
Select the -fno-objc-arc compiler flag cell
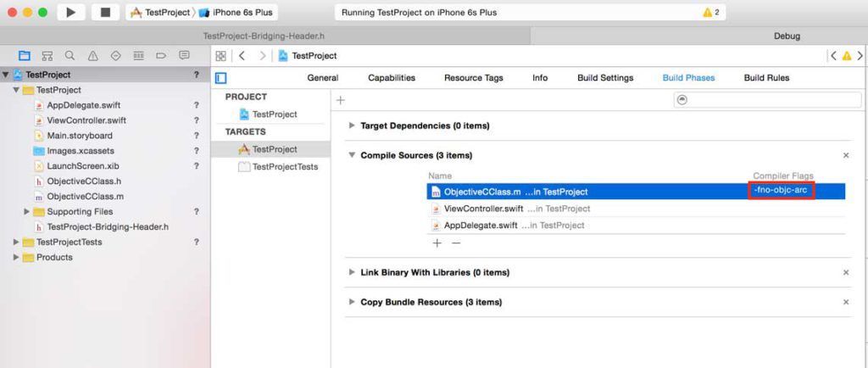tap(781, 191)
